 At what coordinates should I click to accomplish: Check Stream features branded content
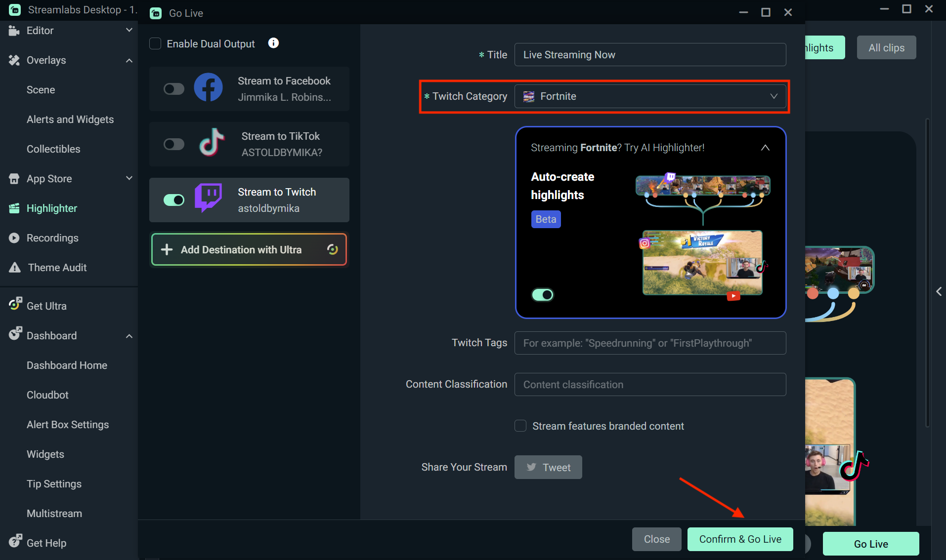point(520,426)
